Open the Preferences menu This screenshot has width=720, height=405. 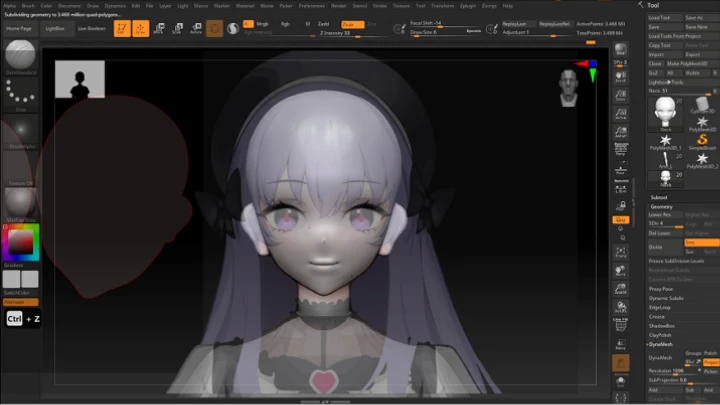pyautogui.click(x=311, y=6)
